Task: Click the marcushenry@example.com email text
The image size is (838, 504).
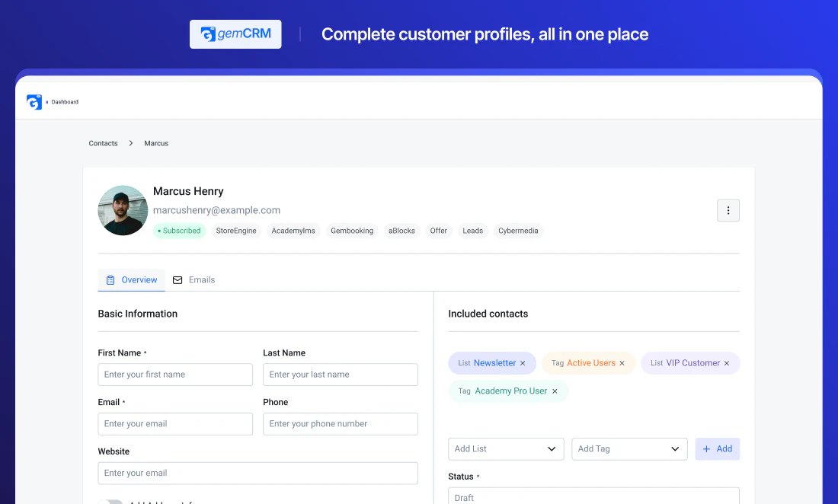Action: pyautogui.click(x=217, y=210)
